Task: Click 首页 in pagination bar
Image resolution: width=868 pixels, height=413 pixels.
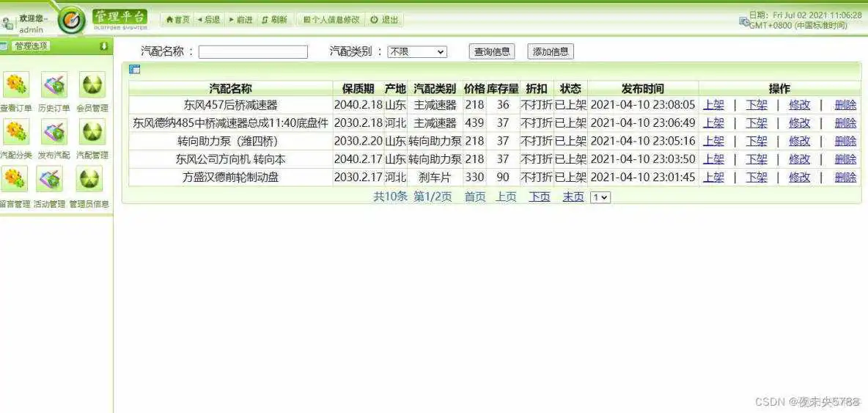Action: [475, 197]
